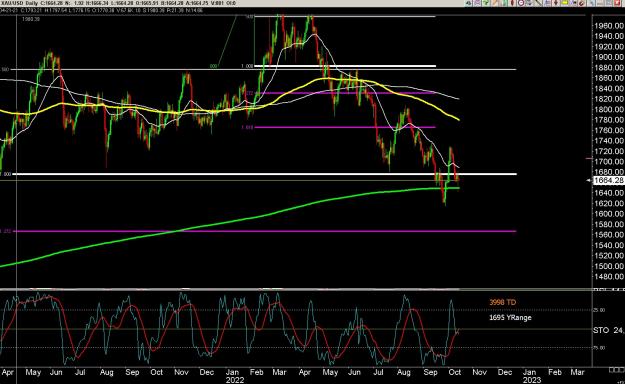625x384 pixels.
Task: Click the 1600.00 price axis label
Action: (609, 214)
